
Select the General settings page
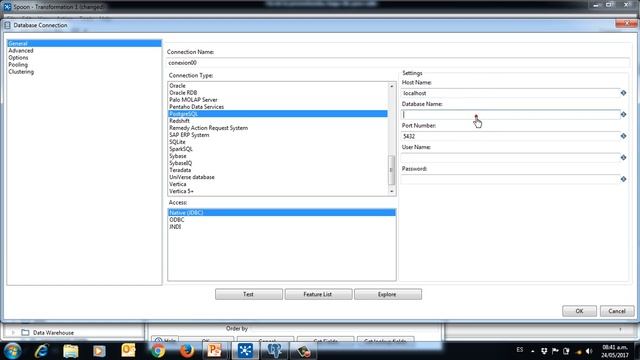(x=84, y=43)
